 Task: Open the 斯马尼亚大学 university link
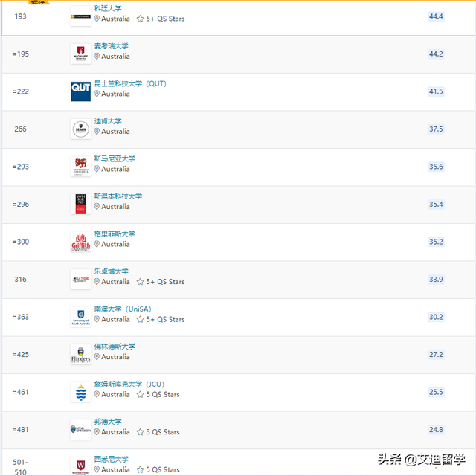click(115, 158)
